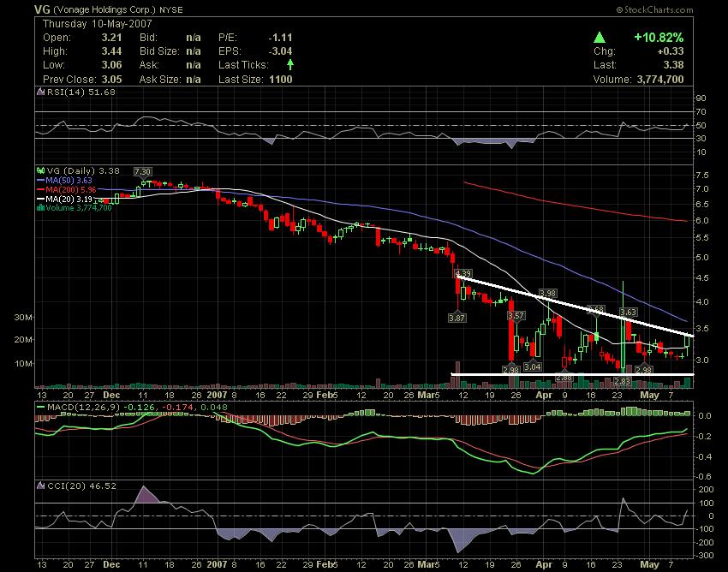Click the Open value 3.21
Screen dimensions: 728x572
(x=112, y=38)
